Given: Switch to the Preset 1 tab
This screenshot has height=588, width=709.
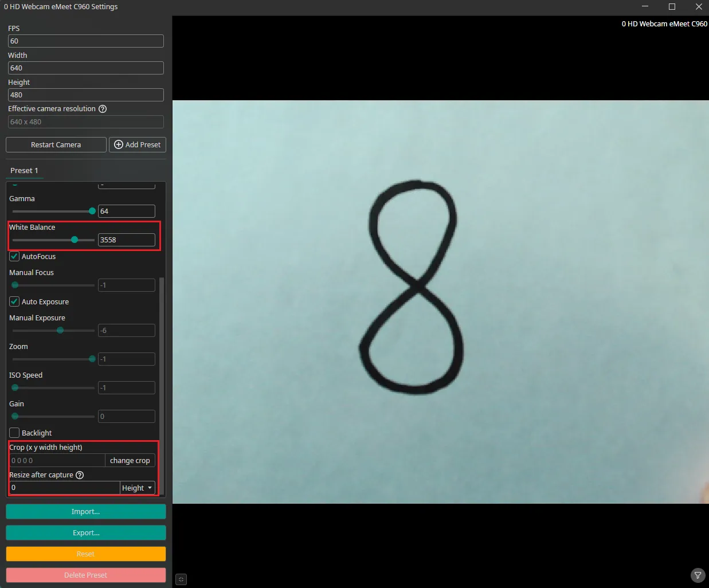Looking at the screenshot, I should point(25,170).
